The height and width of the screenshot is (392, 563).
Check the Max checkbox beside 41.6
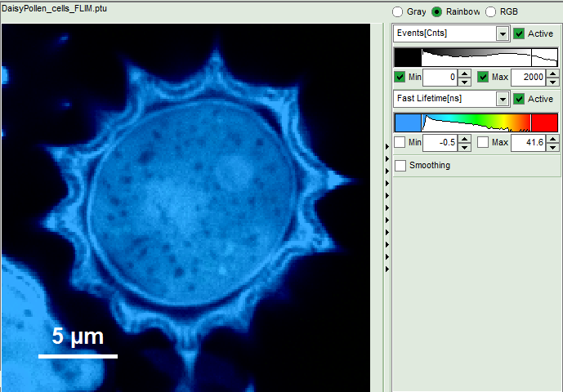[x=483, y=143]
